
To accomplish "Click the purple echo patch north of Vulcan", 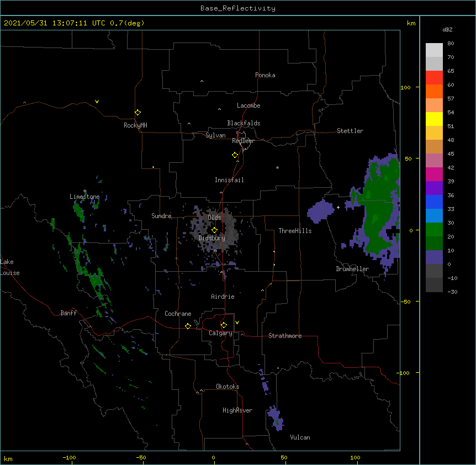I will [x=276, y=418].
